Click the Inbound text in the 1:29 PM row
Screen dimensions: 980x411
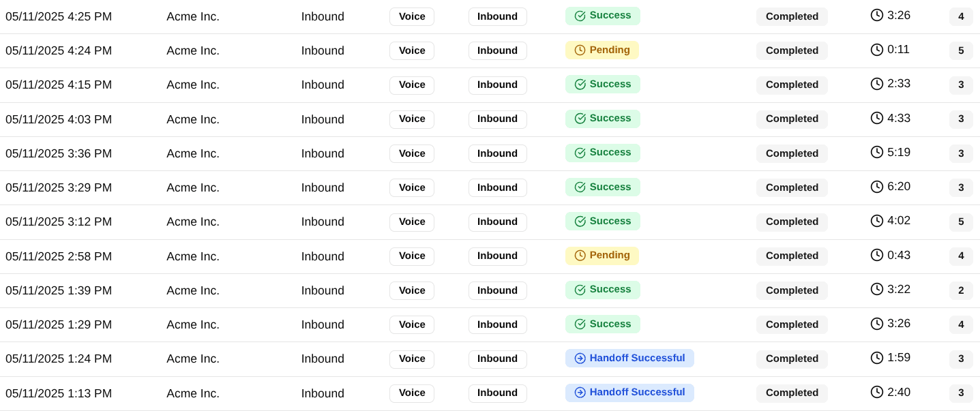[x=323, y=324]
